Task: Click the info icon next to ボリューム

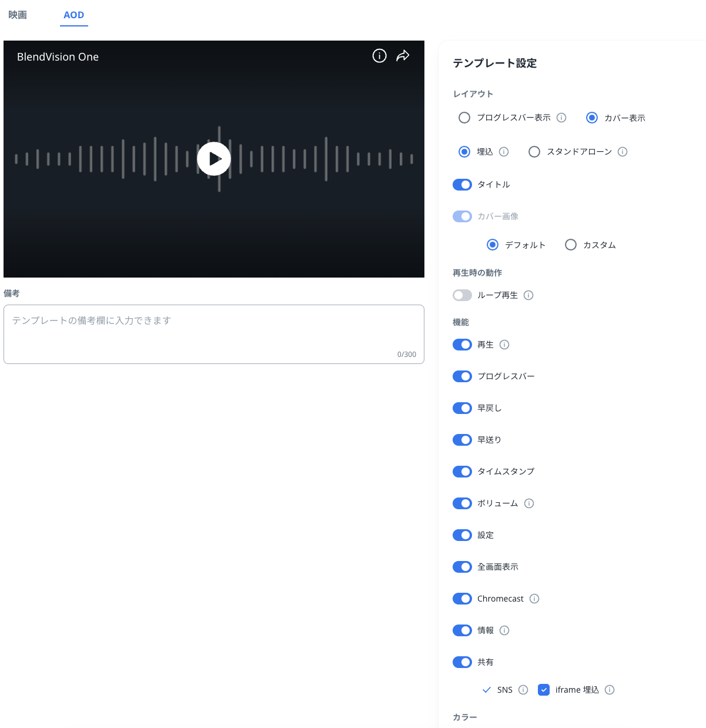Action: [529, 503]
